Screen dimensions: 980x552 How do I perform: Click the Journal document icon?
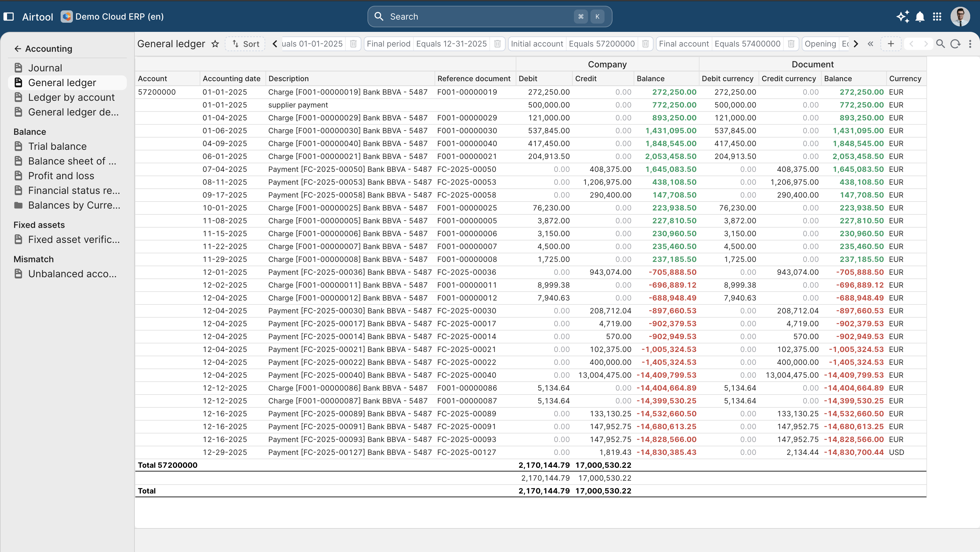(x=18, y=68)
